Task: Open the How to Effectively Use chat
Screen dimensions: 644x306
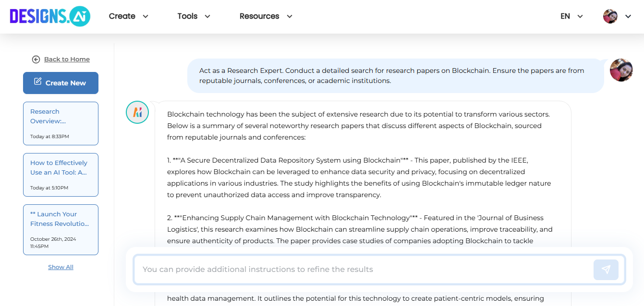Action: [61, 175]
